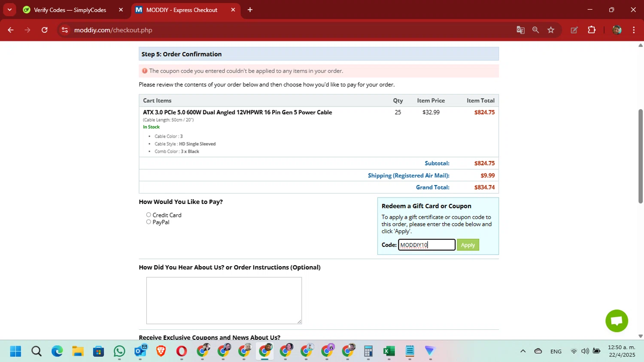Click the ATX 3.0 PCIe 5.0 cable item name
Image resolution: width=644 pixels, height=362 pixels.
[x=237, y=113]
